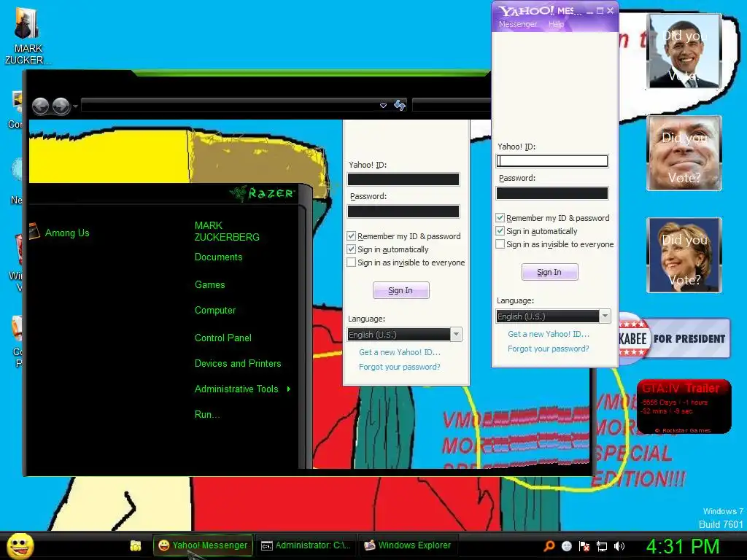Click the orange magnifier icon in the system tray
This screenshot has height=560, width=747.
tap(549, 545)
